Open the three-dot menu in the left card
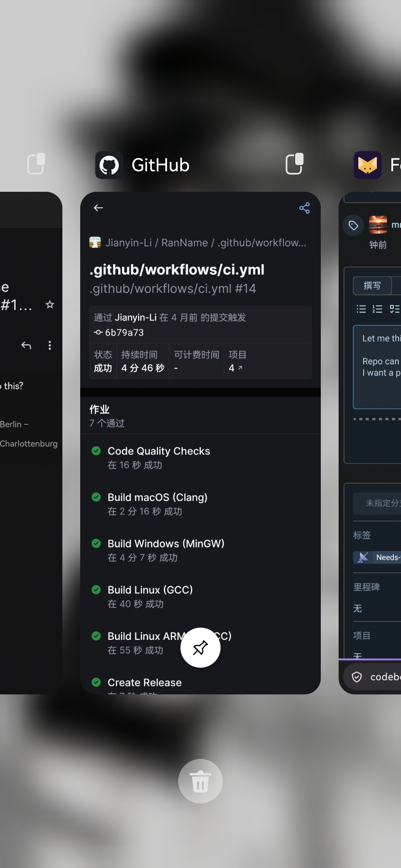Viewport: 401px width, 868px height. coord(50,345)
